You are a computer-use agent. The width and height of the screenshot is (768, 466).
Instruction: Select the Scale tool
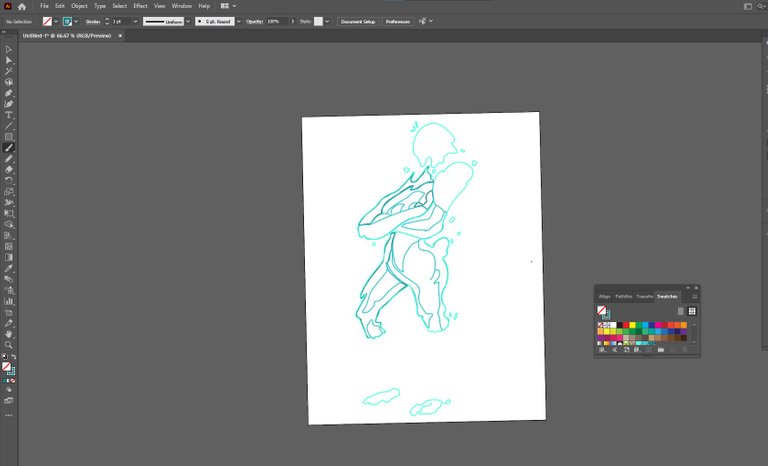8,192
